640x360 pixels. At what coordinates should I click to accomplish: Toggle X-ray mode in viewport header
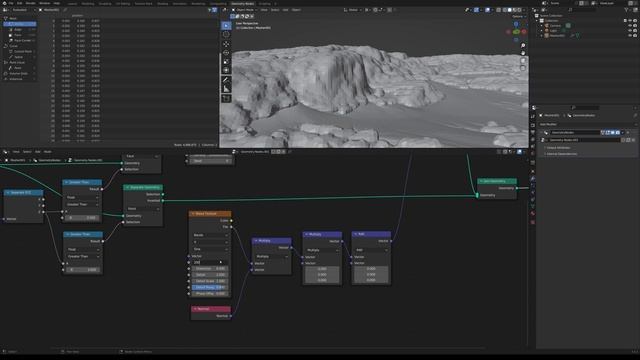(498, 10)
